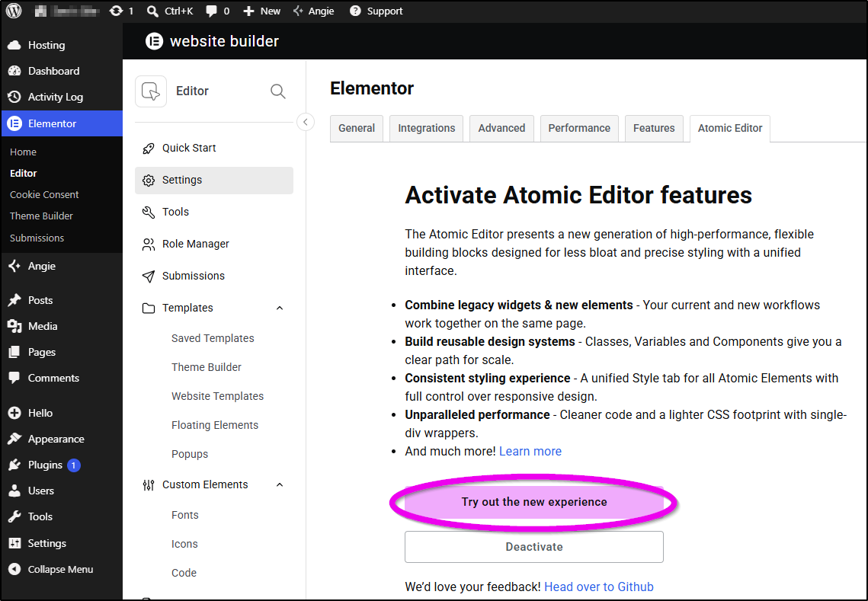Open Theme Builder under Templates
Screen dimensions: 868x601
(x=207, y=367)
